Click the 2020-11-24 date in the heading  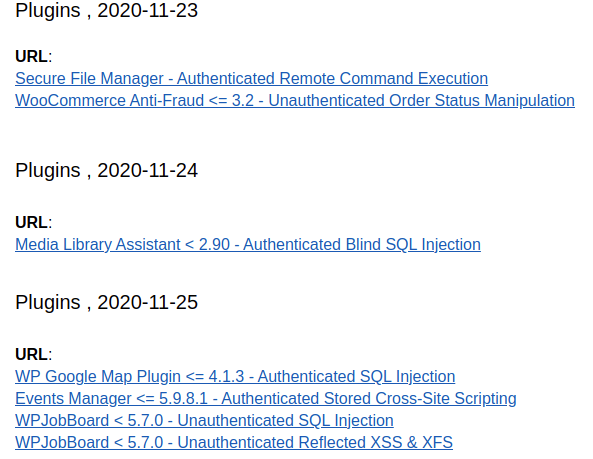(147, 171)
